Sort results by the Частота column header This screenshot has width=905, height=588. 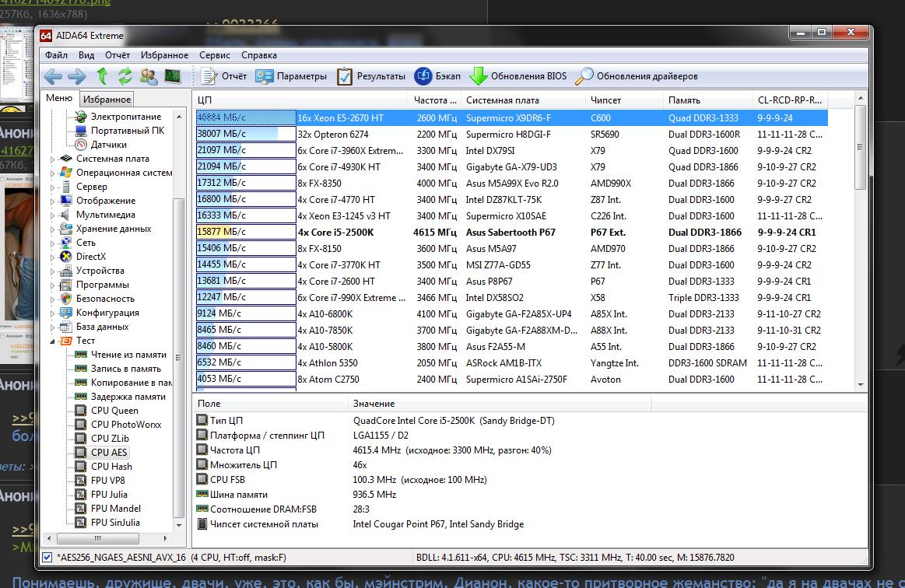[x=434, y=100]
